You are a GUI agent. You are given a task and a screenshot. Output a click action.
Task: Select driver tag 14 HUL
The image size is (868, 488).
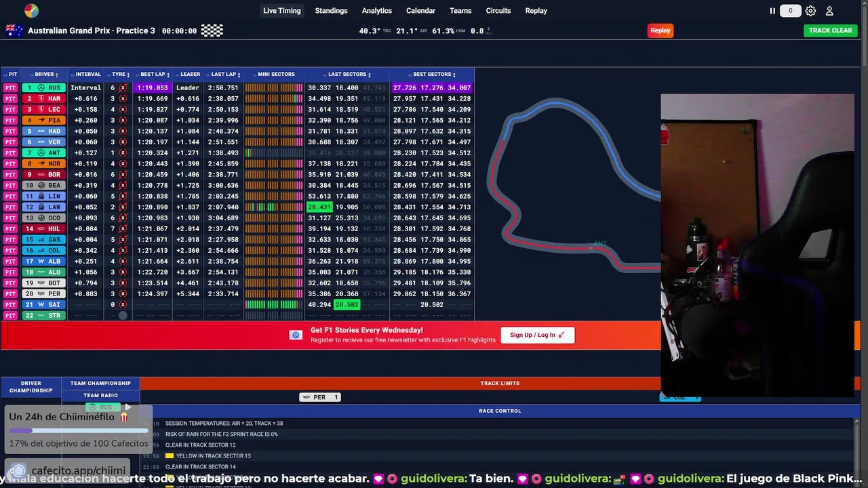[44, 229]
